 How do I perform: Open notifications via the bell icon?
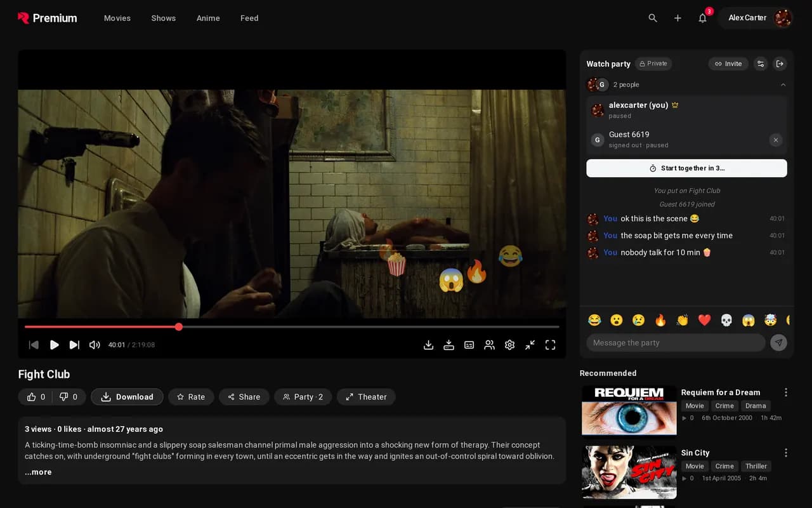click(x=702, y=18)
